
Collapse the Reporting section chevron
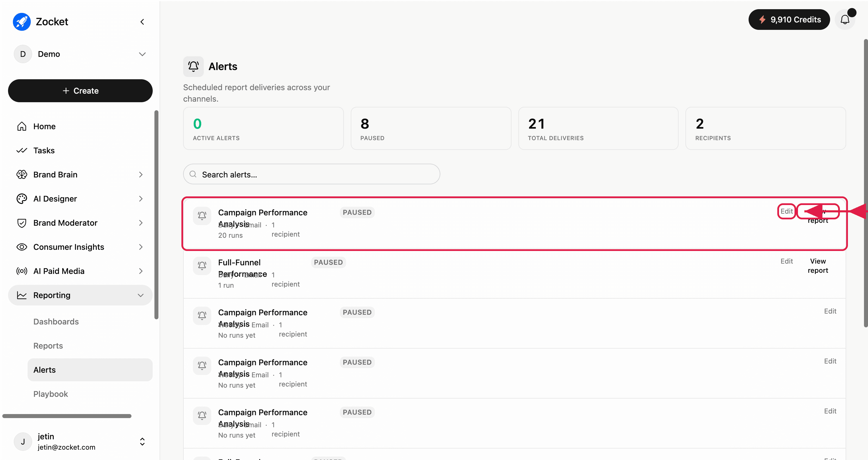[x=141, y=295]
